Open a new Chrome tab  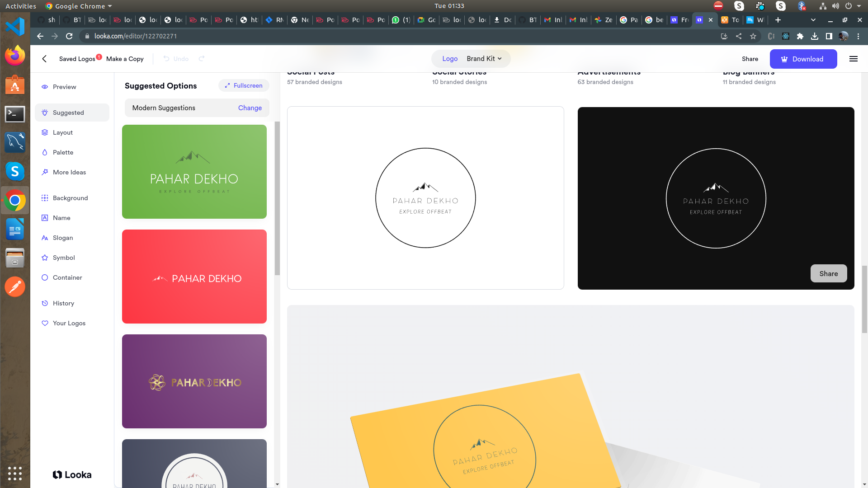[x=778, y=20]
